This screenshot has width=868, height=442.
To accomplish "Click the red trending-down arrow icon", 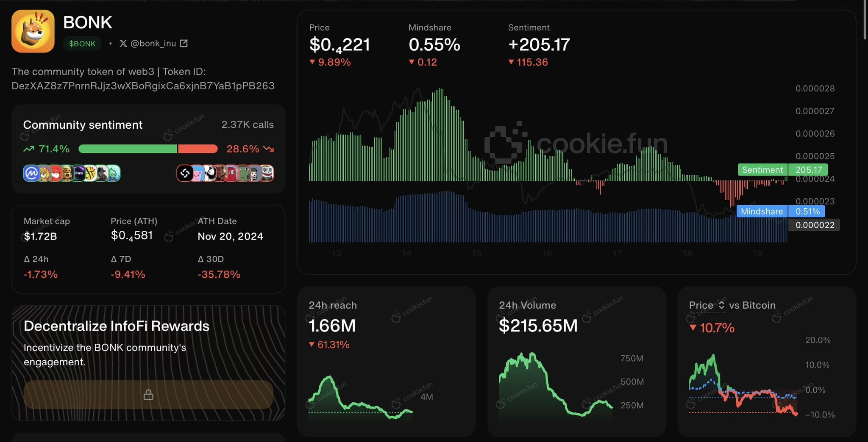I will (x=268, y=149).
